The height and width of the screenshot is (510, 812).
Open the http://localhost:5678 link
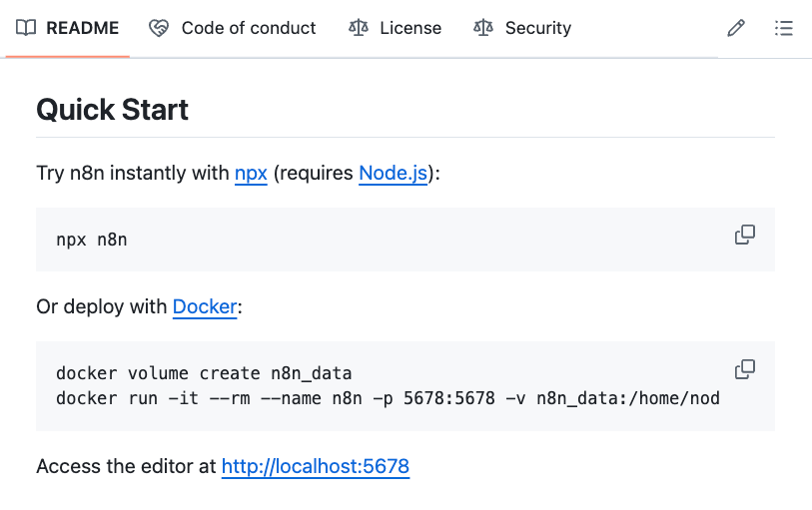point(316,466)
